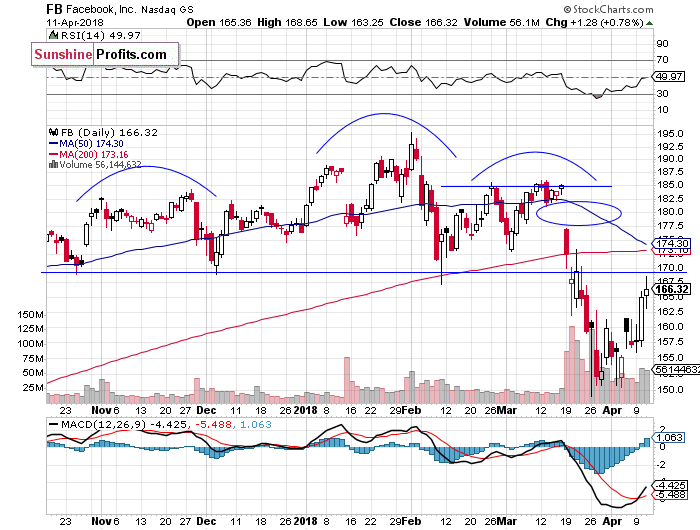Screen dimensions: 700x530
Task: Click the High 168.65 value
Action: pos(287,22)
